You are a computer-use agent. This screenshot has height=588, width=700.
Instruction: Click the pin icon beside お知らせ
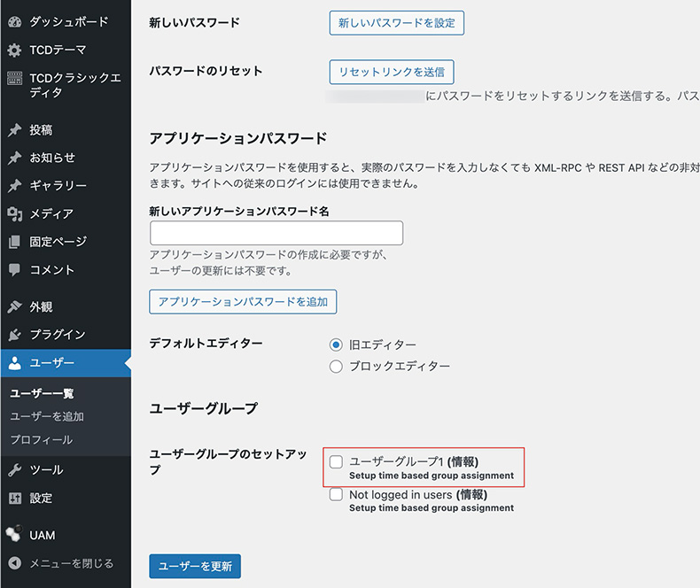pyautogui.click(x=15, y=158)
